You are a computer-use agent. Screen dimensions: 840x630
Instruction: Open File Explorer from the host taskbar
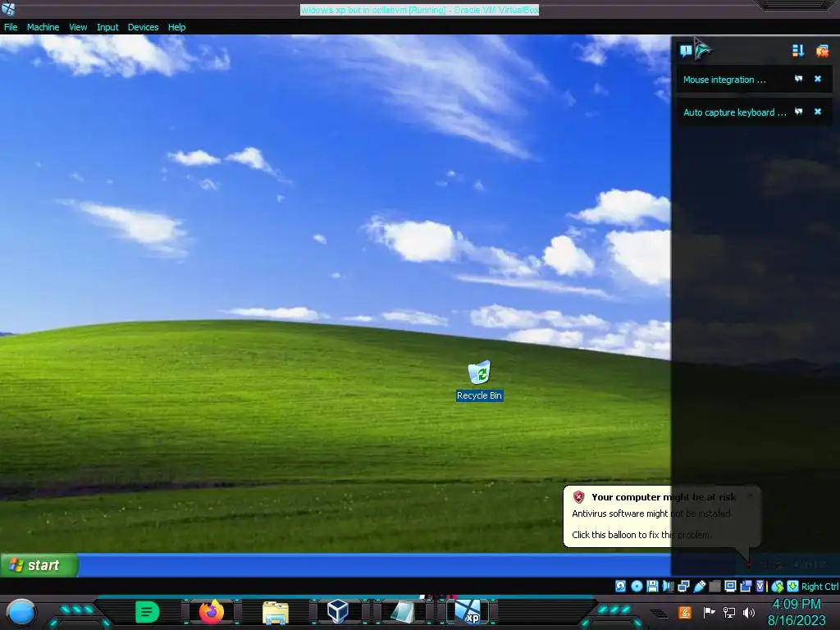point(276,612)
